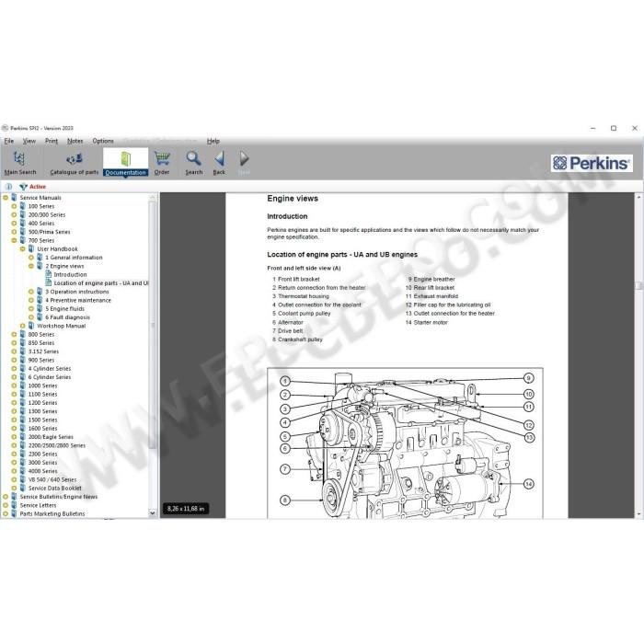Screen dimensions: 644x644
Task: Select the 2200/2500/2800 Series item
Action: coord(57,445)
